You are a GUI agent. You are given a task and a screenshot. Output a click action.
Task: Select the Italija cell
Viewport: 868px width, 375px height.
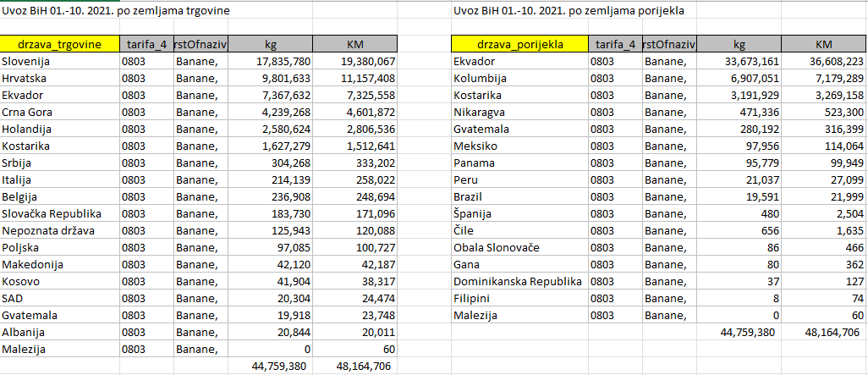(60, 180)
